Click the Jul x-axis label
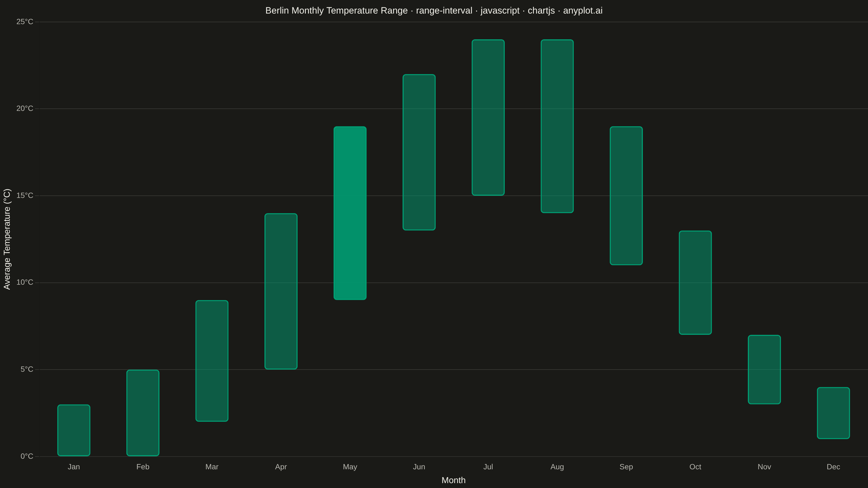The width and height of the screenshot is (868, 488). point(488,467)
